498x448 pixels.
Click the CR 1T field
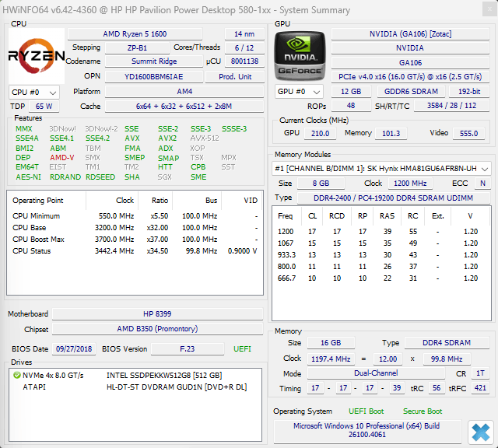[480, 373]
